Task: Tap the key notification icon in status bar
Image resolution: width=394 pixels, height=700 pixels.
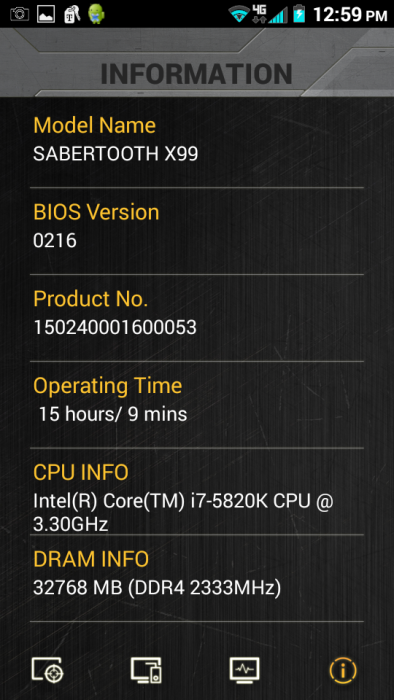Action: pos(71,14)
